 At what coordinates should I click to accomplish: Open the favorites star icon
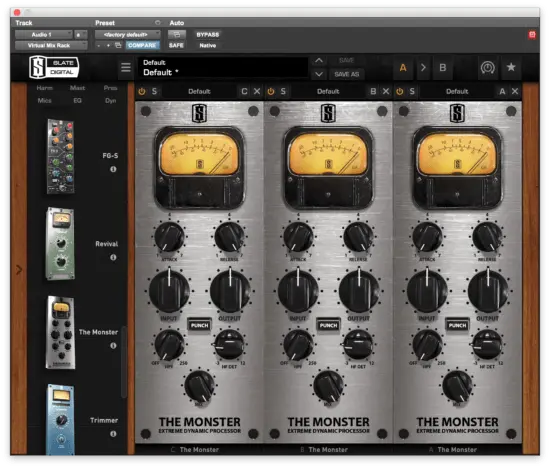click(x=511, y=67)
